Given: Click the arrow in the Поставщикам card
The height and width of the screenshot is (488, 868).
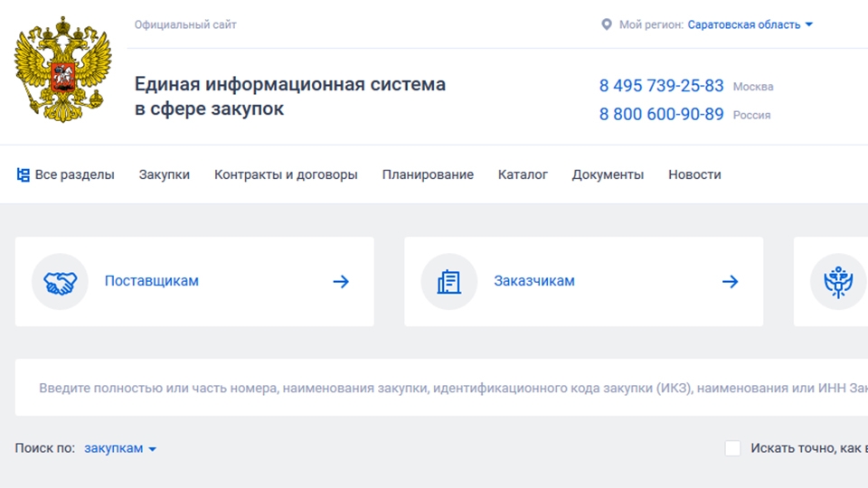Looking at the screenshot, I should coord(341,282).
